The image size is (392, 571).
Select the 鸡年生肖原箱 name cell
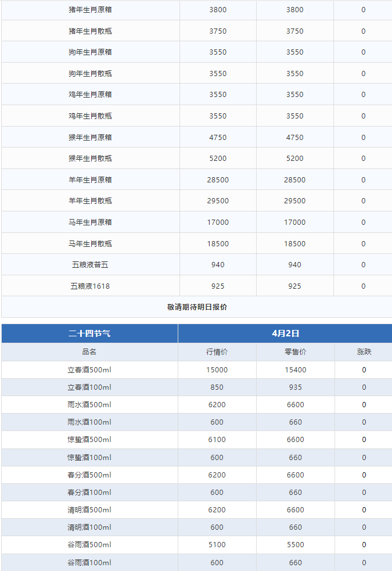[x=90, y=95]
